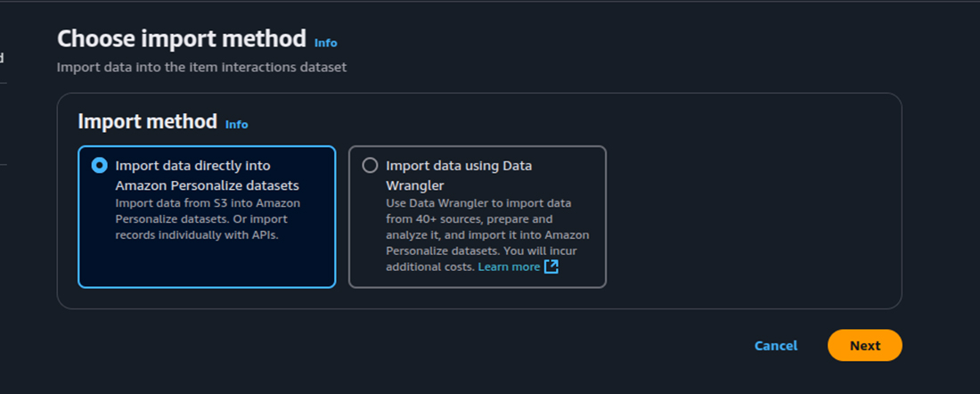
Task: Follow the Learn more link
Action: (x=509, y=267)
